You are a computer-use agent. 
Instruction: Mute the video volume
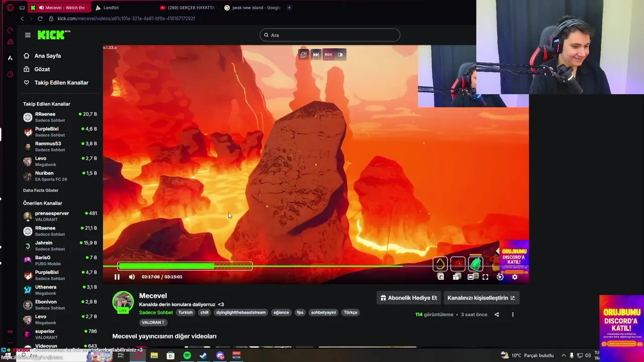(x=132, y=277)
